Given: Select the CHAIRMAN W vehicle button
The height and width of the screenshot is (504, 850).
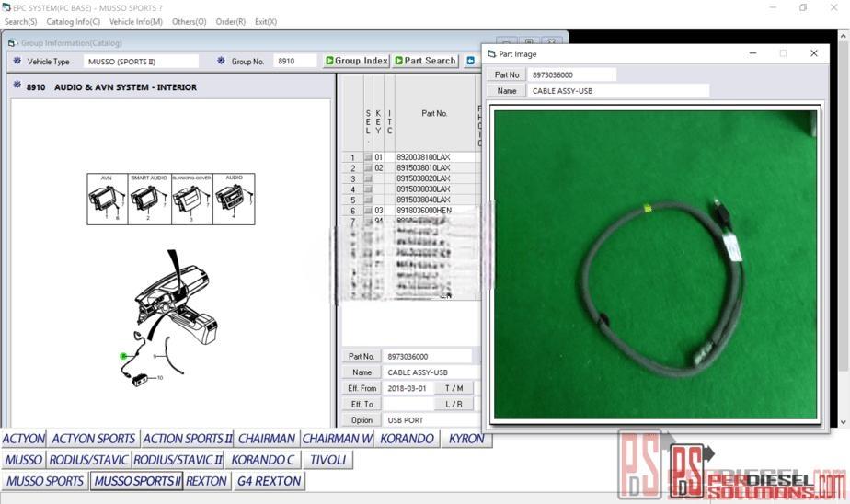Looking at the screenshot, I should click(338, 439).
